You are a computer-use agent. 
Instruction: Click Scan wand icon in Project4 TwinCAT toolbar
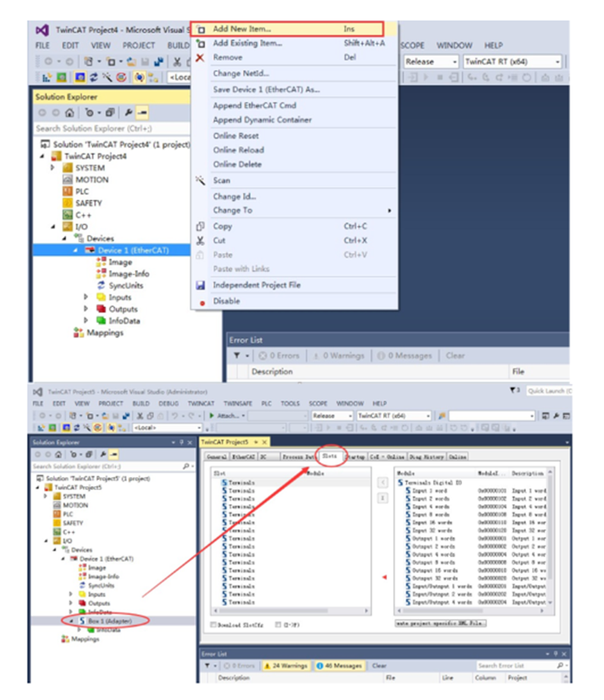point(107,77)
